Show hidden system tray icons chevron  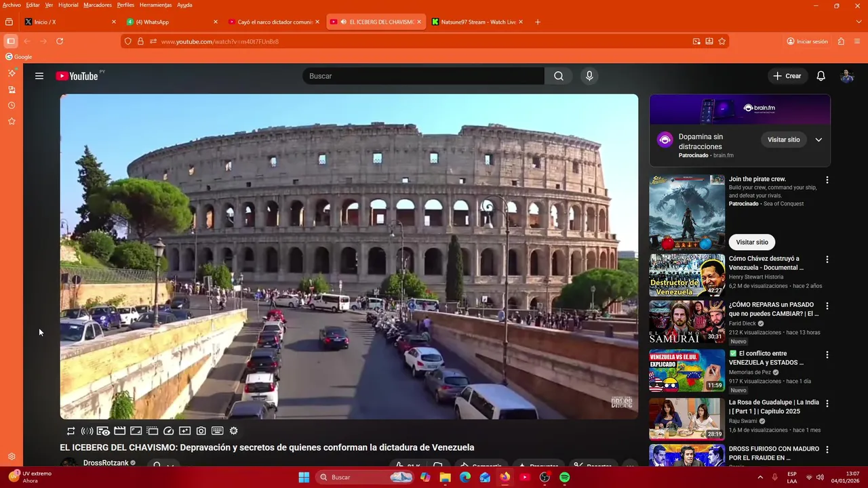(x=760, y=477)
